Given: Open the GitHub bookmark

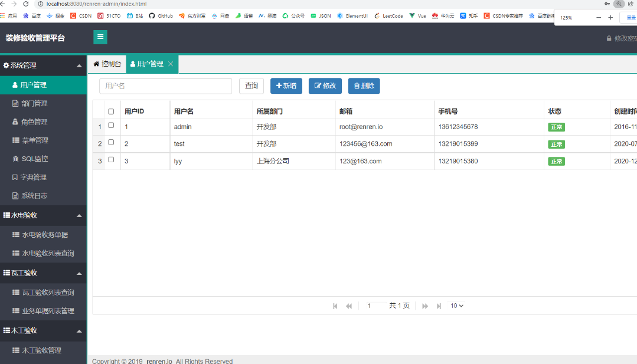Looking at the screenshot, I should (x=161, y=16).
